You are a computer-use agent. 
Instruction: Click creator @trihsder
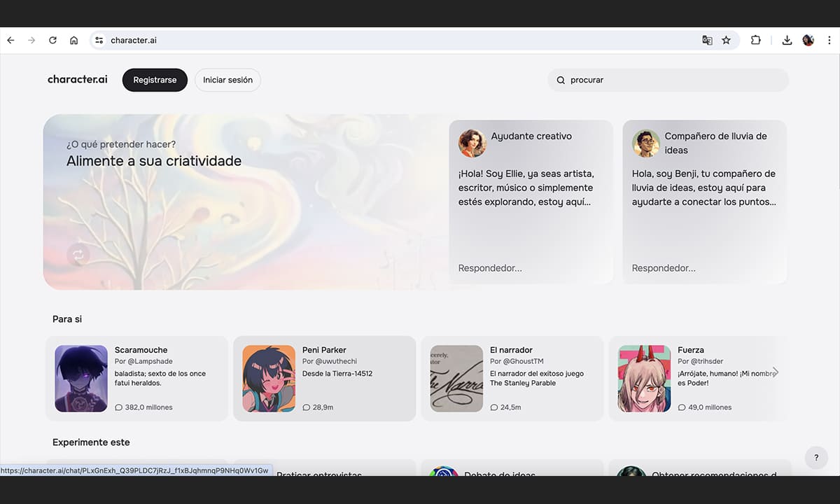[x=708, y=361]
